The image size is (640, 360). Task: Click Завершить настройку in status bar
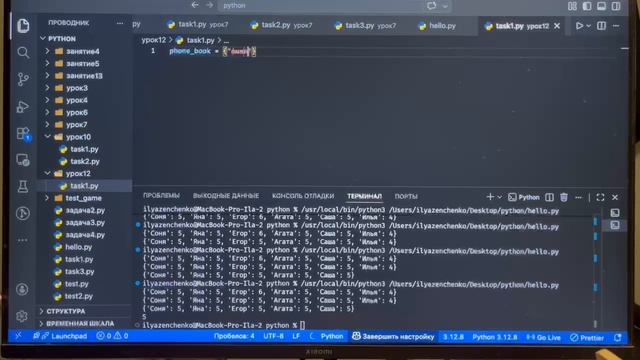click(393, 337)
